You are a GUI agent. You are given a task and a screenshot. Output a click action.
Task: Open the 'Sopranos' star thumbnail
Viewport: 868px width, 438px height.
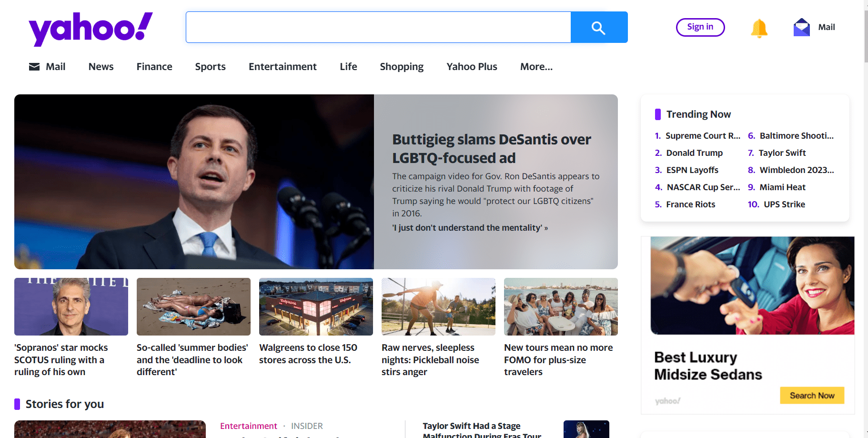pyautogui.click(x=71, y=306)
